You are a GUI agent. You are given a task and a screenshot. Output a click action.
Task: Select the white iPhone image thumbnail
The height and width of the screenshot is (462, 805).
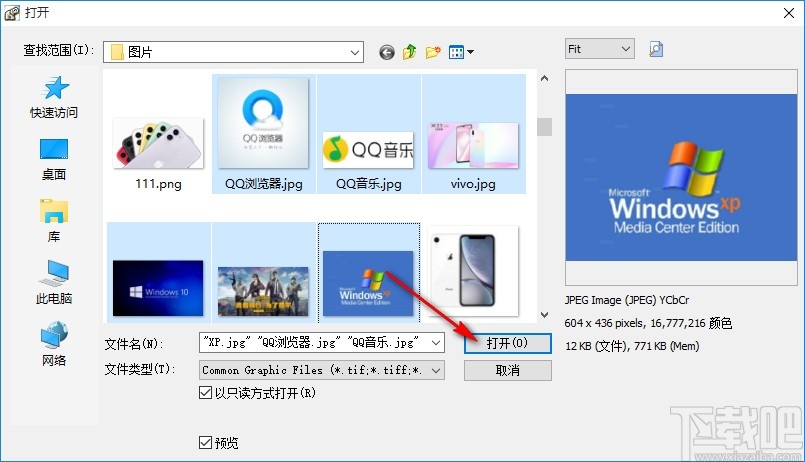pyautogui.click(x=473, y=271)
